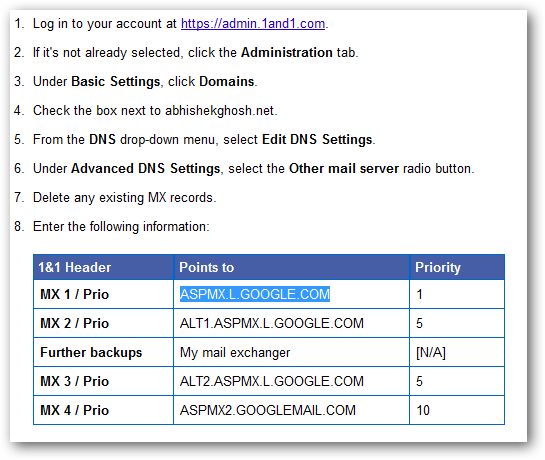Select ASPMX2.GOOGLEMAIL.COM in the table
The height and width of the screenshot is (460, 545).
(x=268, y=410)
